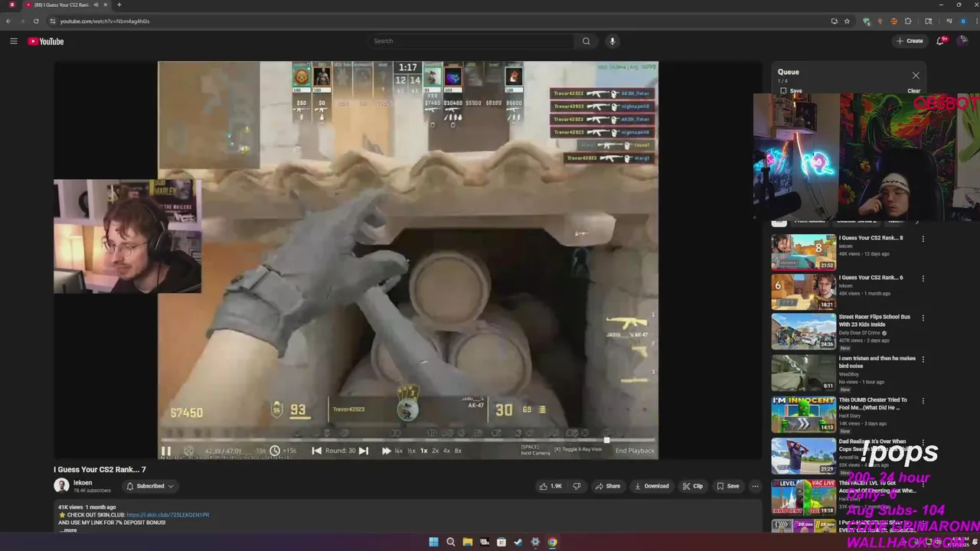Clear the queue with the Clear button
The height and width of the screenshot is (551, 980).
(913, 91)
